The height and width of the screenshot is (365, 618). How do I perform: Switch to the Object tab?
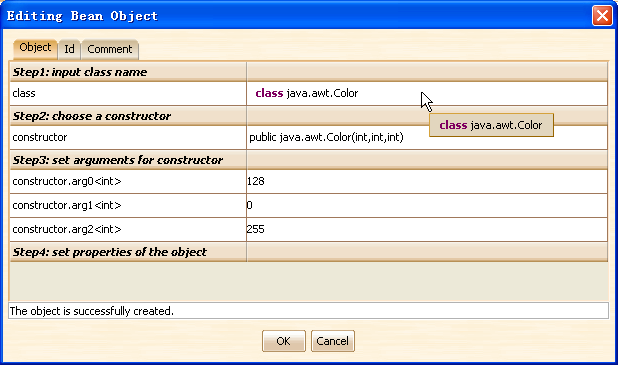coord(35,49)
